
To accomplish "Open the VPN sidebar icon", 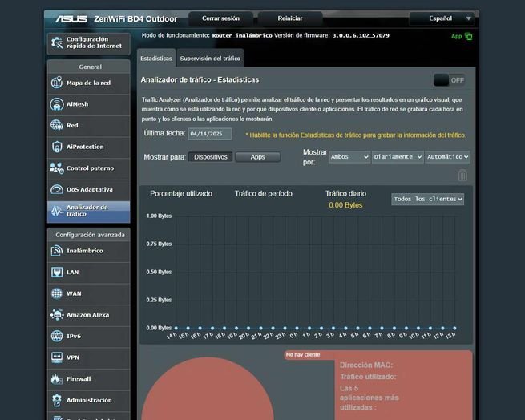I will click(x=57, y=357).
